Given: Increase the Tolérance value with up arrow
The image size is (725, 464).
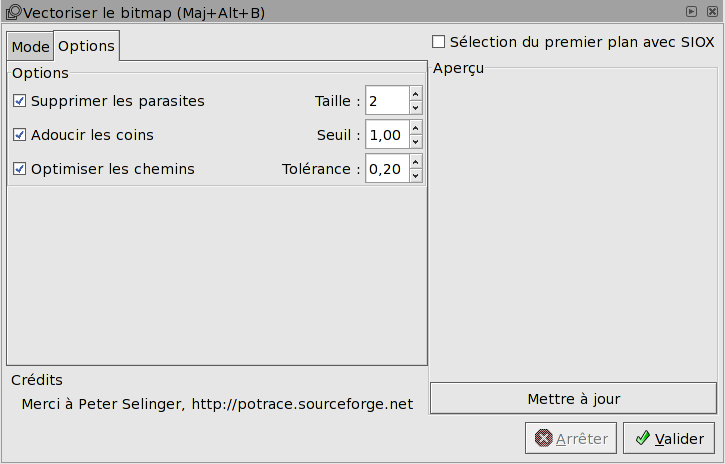Looking at the screenshot, I should pyautogui.click(x=416, y=161).
